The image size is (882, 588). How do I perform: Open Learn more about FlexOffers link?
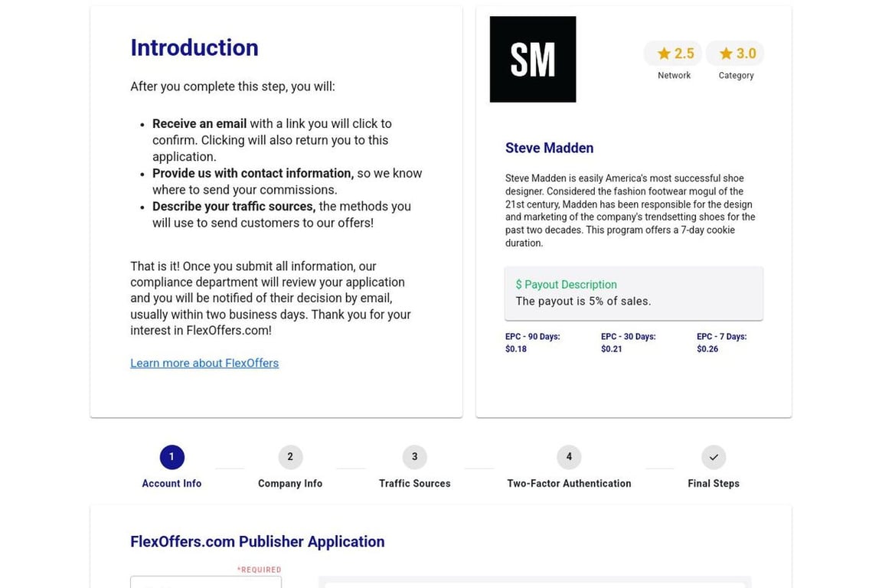(x=204, y=363)
